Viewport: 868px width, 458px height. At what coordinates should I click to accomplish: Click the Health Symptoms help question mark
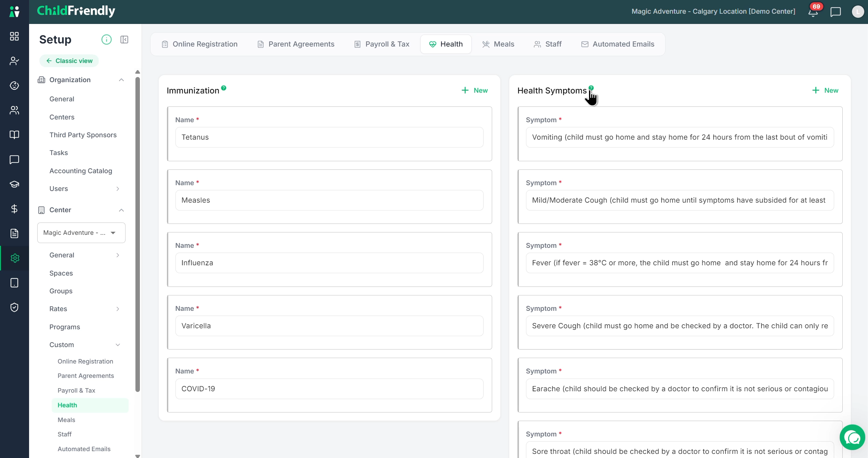(591, 88)
